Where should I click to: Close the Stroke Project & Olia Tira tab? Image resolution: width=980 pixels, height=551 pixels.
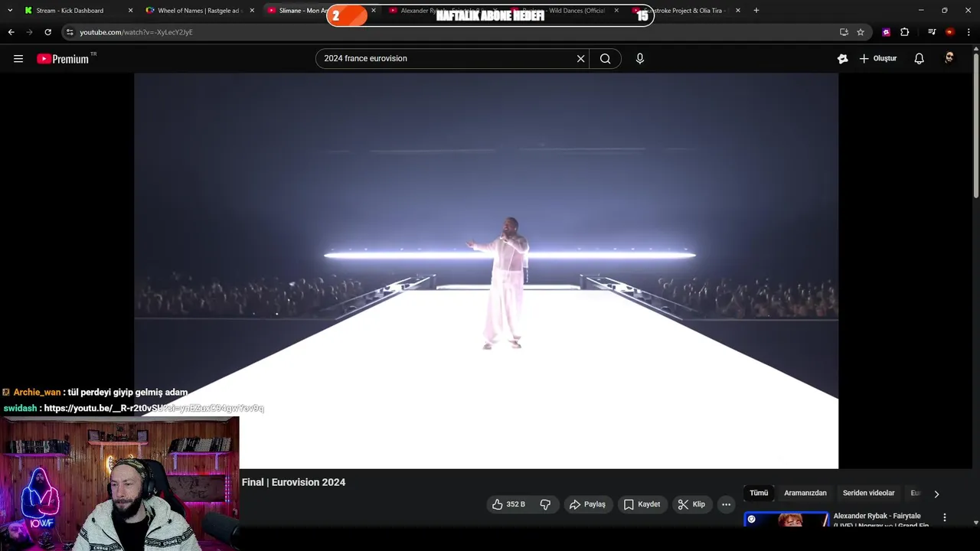tap(737, 11)
